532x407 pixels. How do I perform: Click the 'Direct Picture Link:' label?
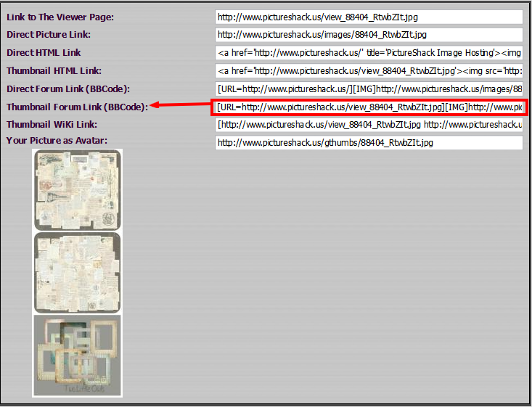coord(49,35)
